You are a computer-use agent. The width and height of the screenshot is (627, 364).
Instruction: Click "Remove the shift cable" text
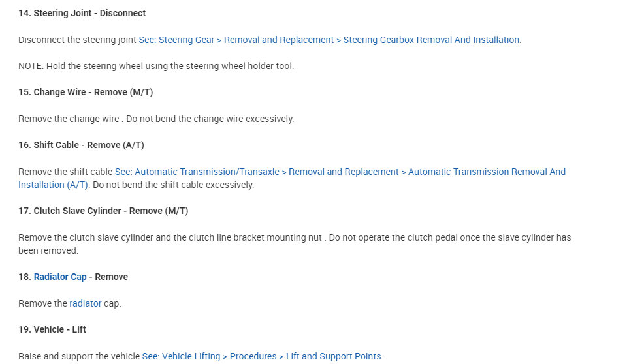click(65, 172)
